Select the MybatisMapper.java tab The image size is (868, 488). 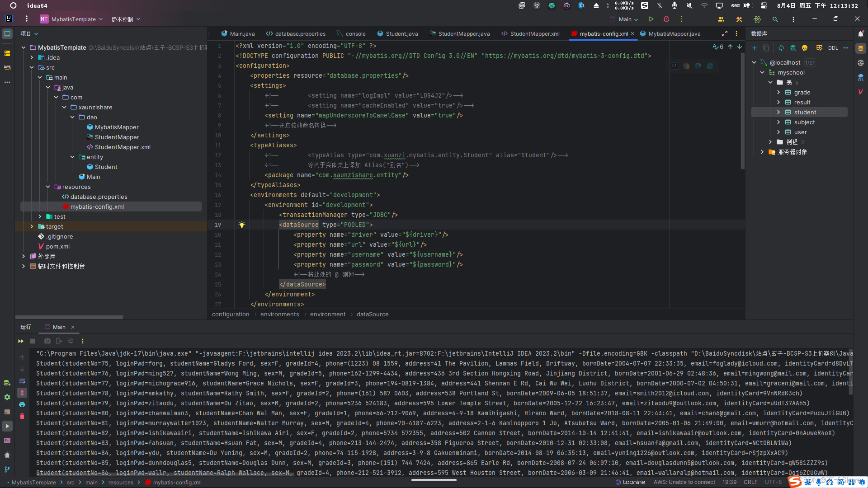674,33
